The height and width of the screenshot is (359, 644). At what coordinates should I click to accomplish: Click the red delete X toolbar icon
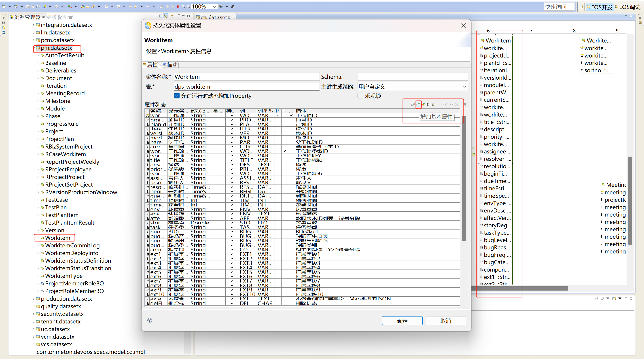(x=178, y=6)
